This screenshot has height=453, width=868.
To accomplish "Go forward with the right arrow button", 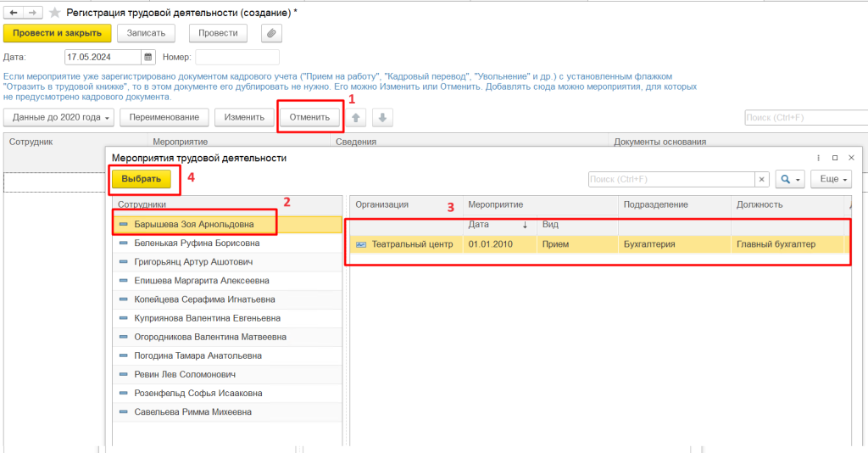I will [x=33, y=12].
